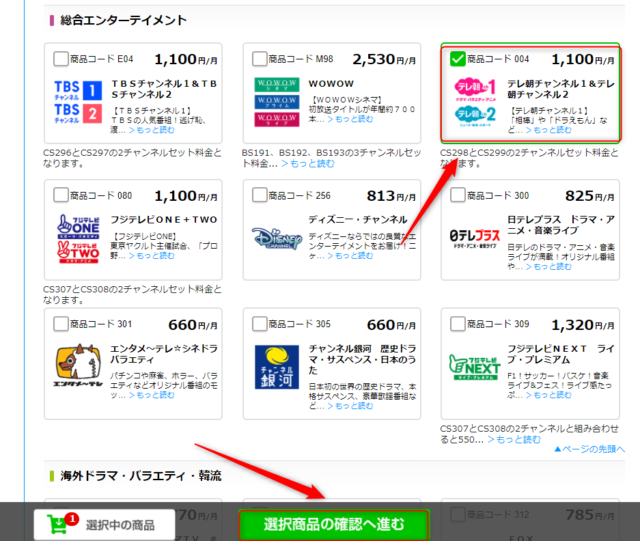Click the title ＴＢＳチャンネル１＆ＴＢＳチャンネル２

click(164, 89)
